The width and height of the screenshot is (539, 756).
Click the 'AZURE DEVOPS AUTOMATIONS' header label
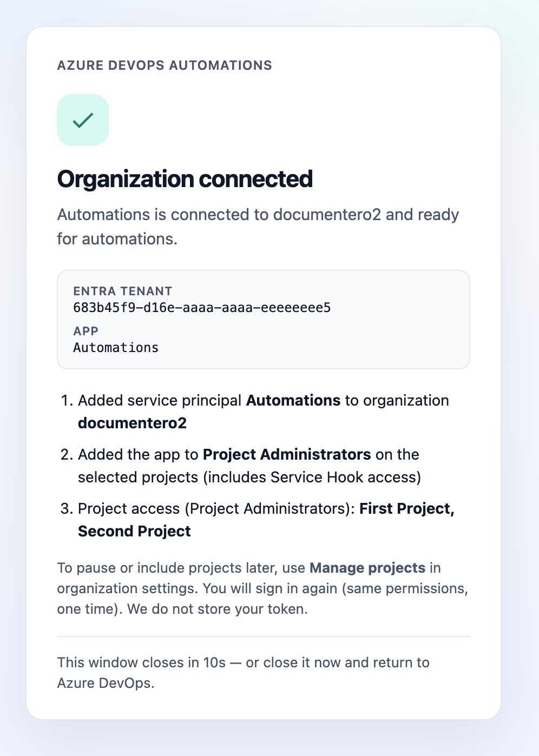point(165,65)
